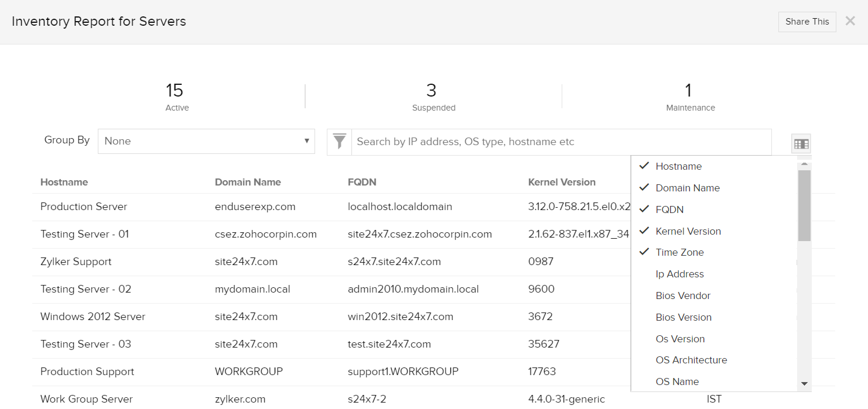
Task: Click the search by IP address field
Action: tap(527, 142)
